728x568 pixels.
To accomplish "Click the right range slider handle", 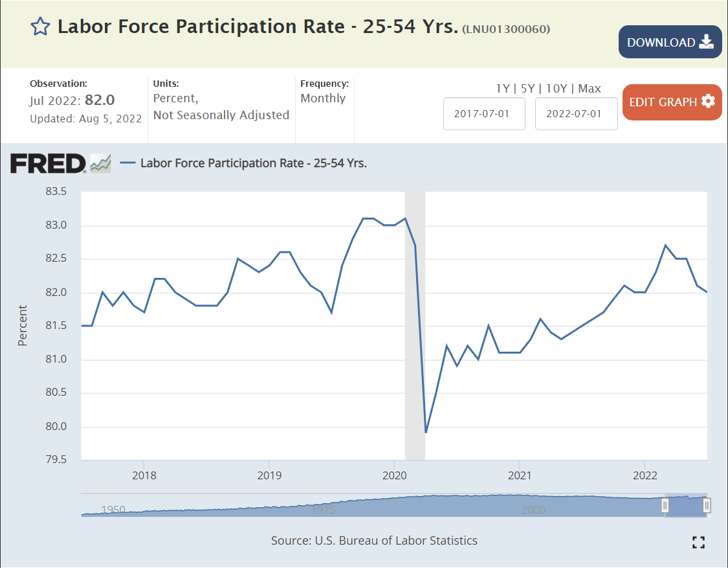I will coord(707,505).
